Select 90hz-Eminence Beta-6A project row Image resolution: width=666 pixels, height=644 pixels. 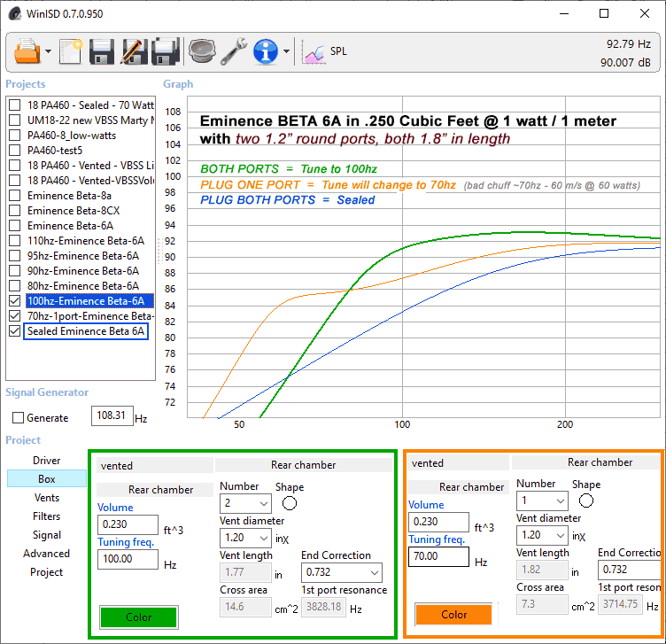tap(83, 271)
